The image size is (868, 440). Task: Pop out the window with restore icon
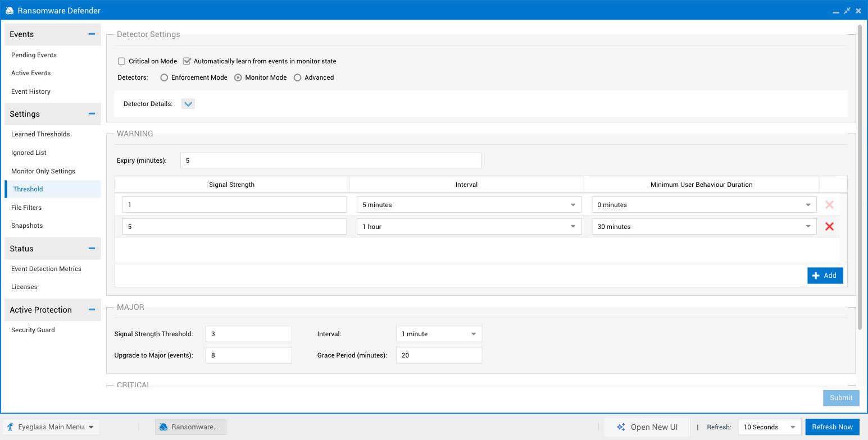[847, 11]
